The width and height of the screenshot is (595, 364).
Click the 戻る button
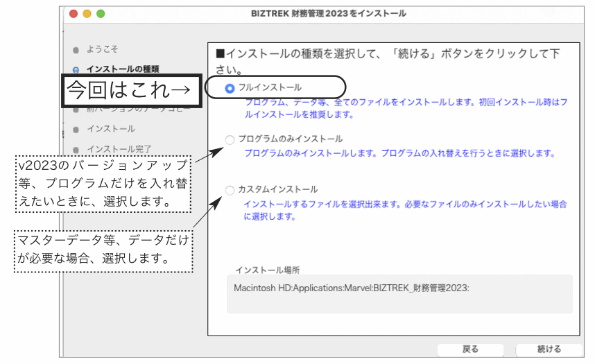(469, 349)
